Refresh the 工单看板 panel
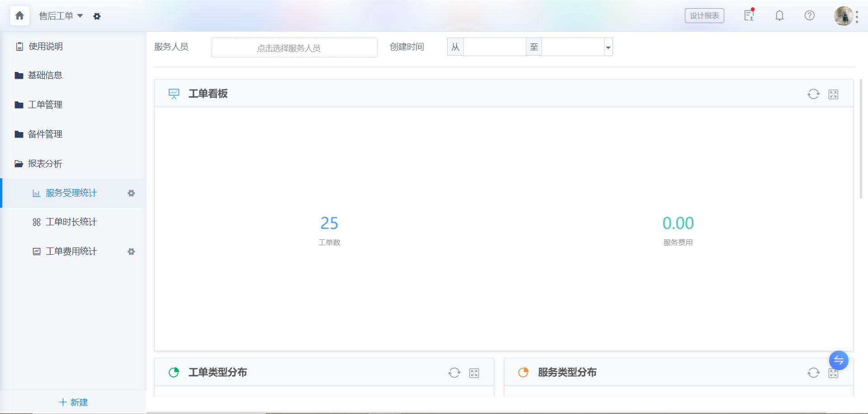This screenshot has height=414, width=868. (x=813, y=94)
